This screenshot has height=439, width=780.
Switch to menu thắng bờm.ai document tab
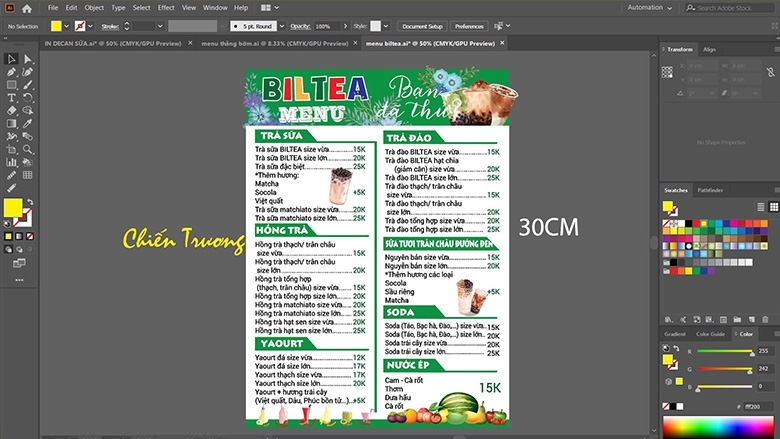point(275,44)
